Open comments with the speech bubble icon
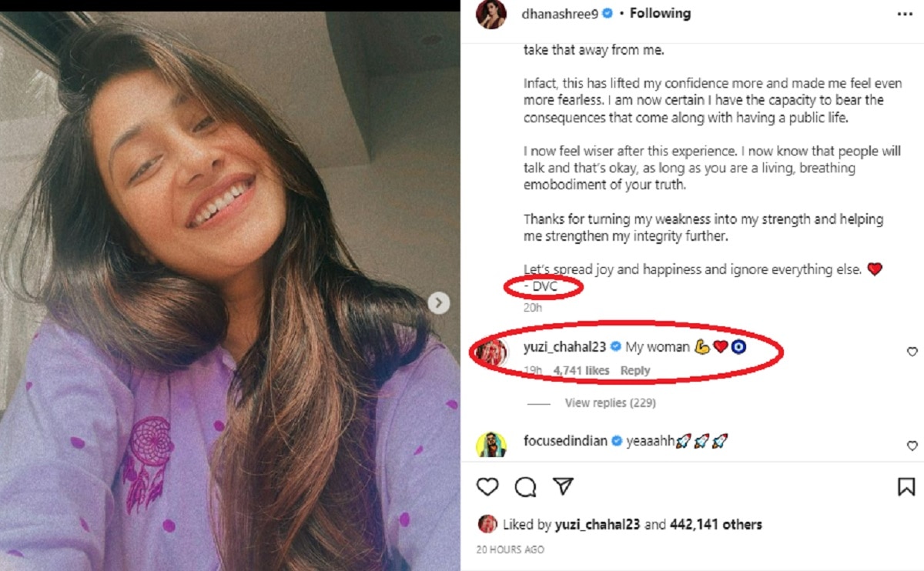 tap(526, 486)
